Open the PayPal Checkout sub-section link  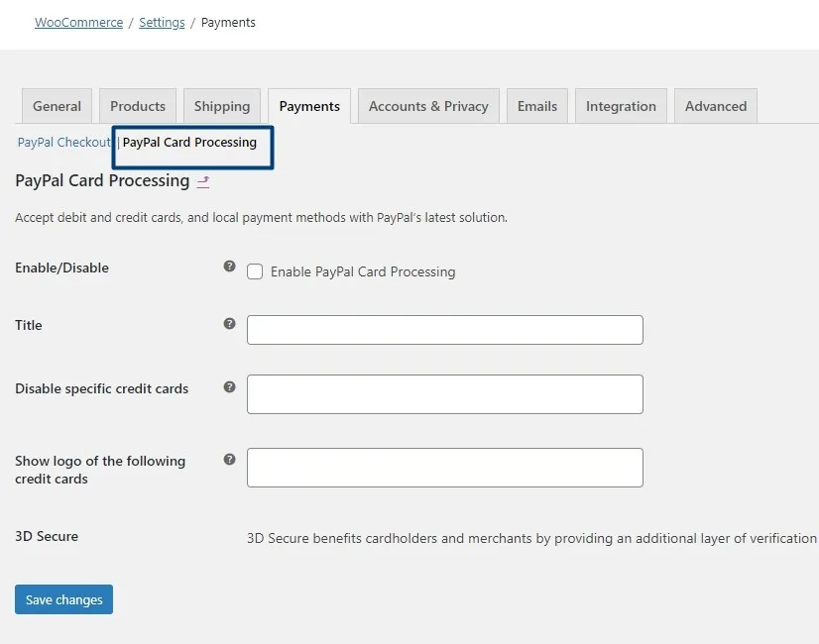click(63, 142)
